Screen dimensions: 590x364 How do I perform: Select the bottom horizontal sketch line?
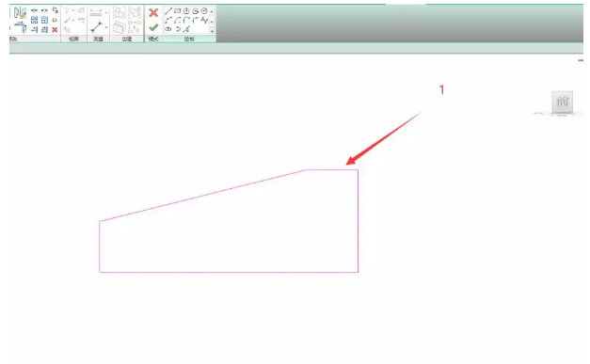click(229, 272)
